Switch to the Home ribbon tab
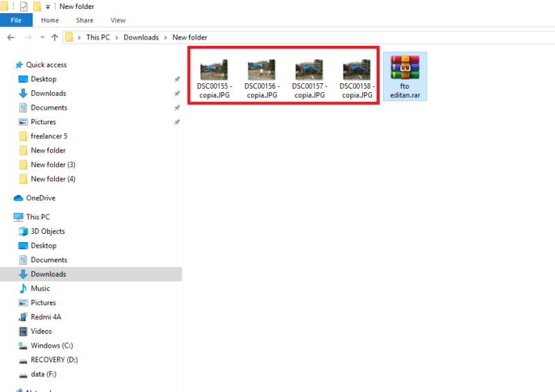Viewport: 555px width, 392px height. point(50,20)
